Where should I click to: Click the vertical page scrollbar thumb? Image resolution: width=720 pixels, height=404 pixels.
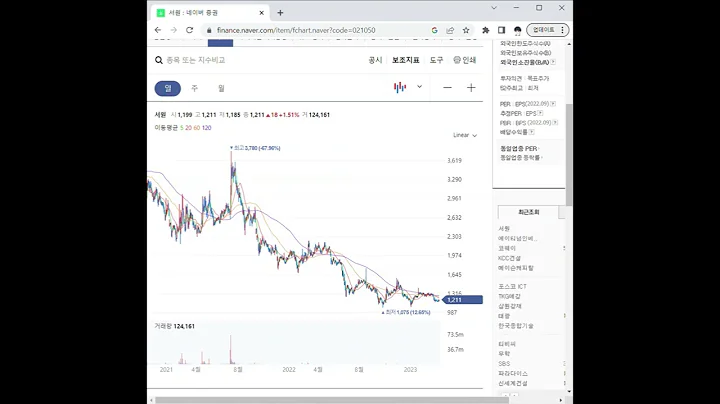point(569,154)
